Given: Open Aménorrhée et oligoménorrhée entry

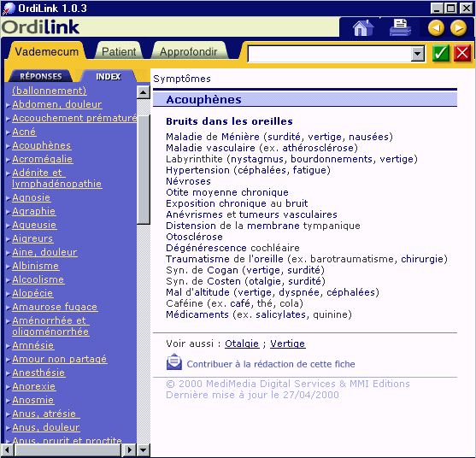Looking at the screenshot, I should tap(50, 326).
